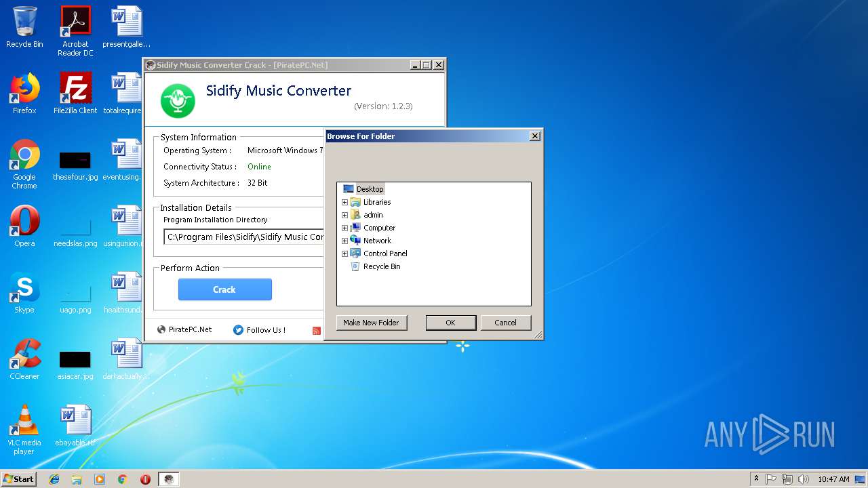Screen dimensions: 868x488
Task: Open the taskbar clock showing 10:47 AM
Action: (833, 479)
